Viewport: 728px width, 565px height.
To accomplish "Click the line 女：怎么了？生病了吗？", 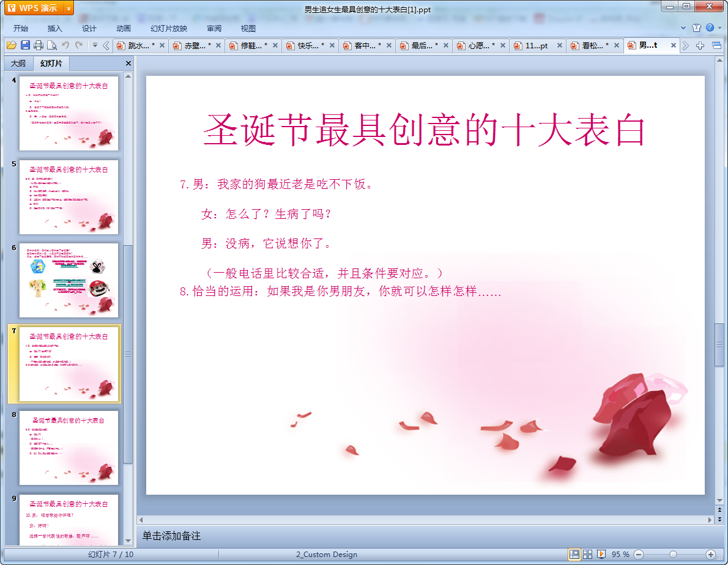I will point(266,214).
